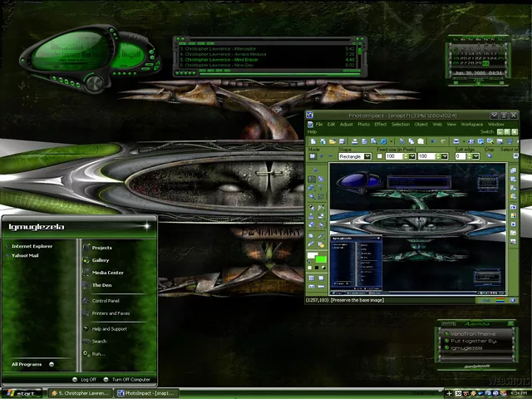The height and width of the screenshot is (399, 532).
Task: Click the Cut scissors icon in PhotoImpact
Action: point(402,141)
